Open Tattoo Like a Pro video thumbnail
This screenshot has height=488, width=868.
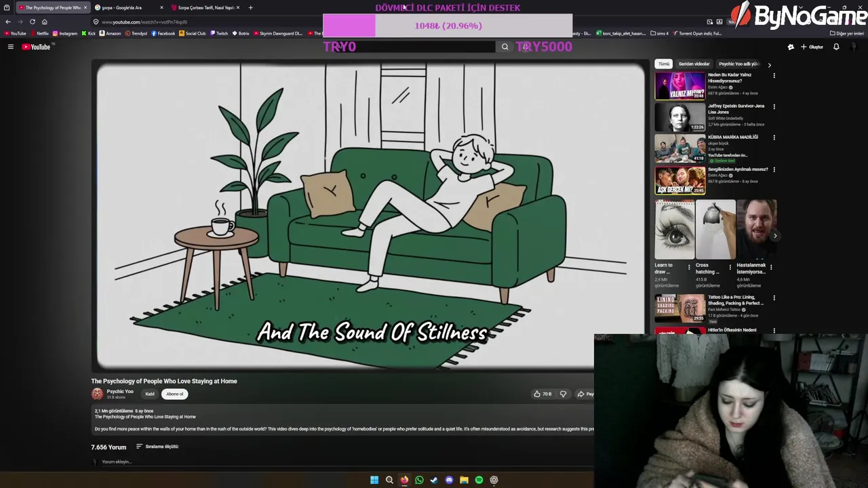tap(679, 308)
